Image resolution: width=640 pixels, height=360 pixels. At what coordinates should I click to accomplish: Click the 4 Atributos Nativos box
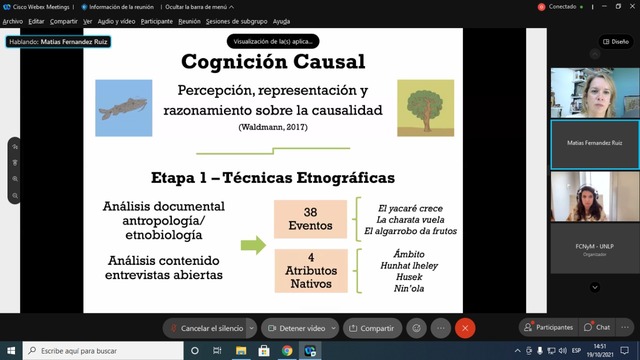click(x=311, y=271)
